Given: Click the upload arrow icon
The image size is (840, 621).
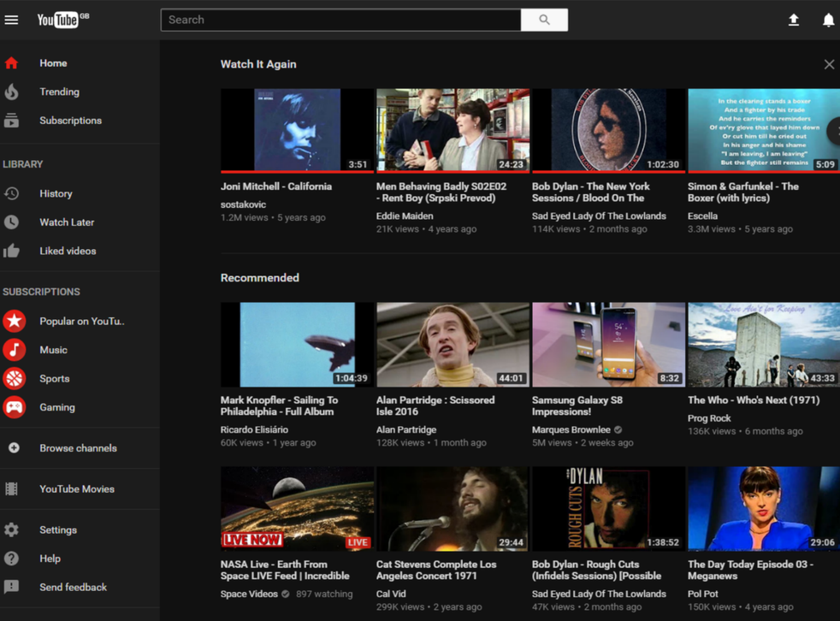Looking at the screenshot, I should point(794,20).
